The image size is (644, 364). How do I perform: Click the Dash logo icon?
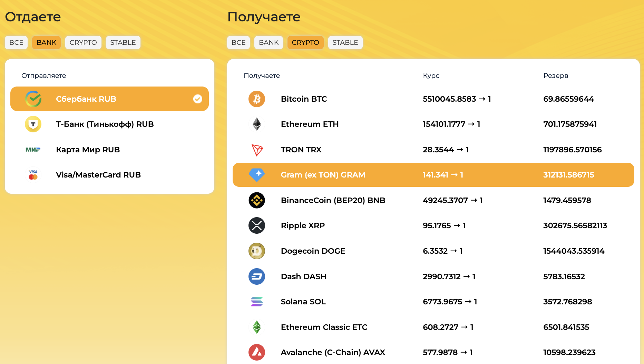(x=257, y=276)
